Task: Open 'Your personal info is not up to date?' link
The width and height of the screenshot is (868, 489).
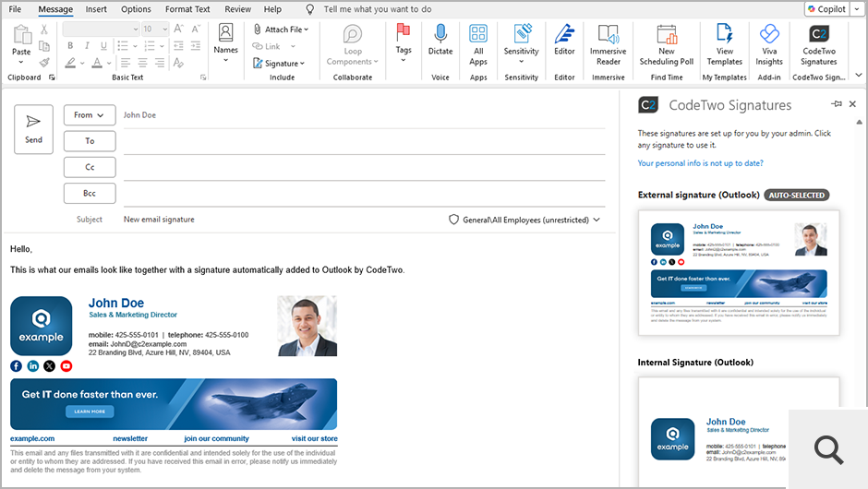Action: (700, 163)
